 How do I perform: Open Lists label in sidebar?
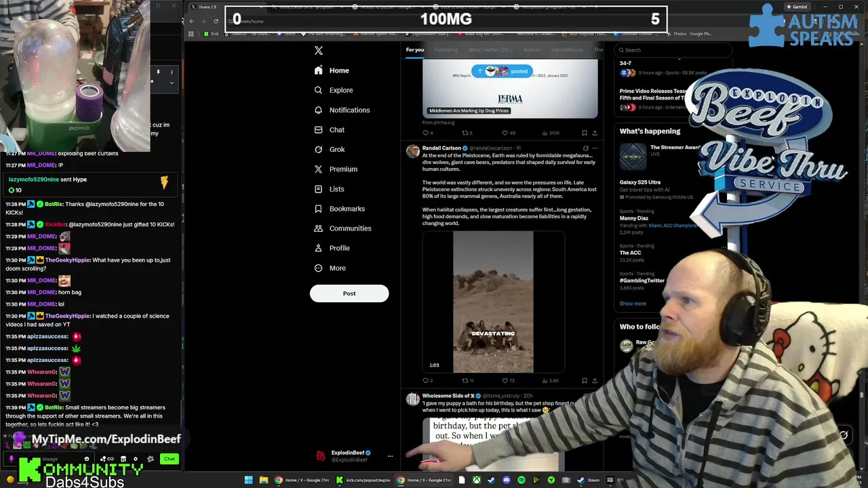[336, 189]
